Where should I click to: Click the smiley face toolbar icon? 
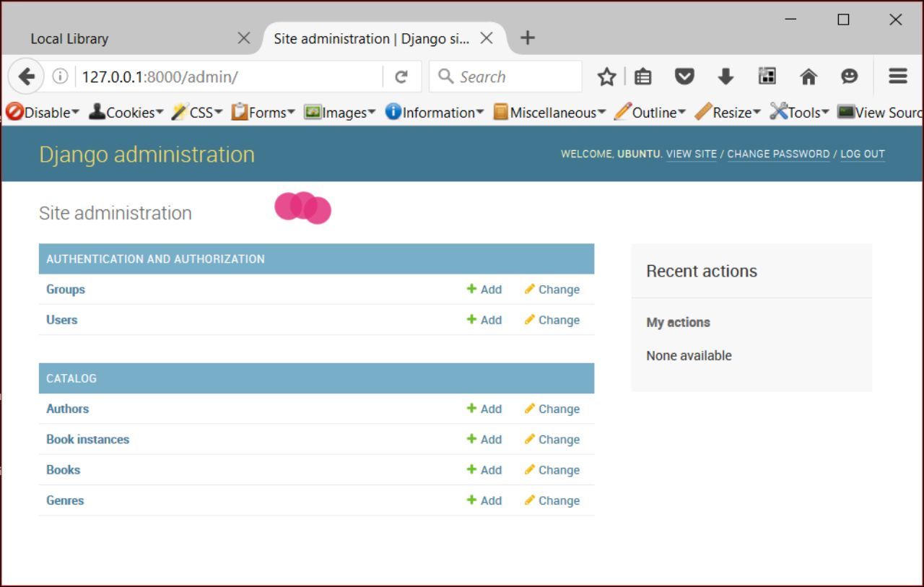coord(850,77)
